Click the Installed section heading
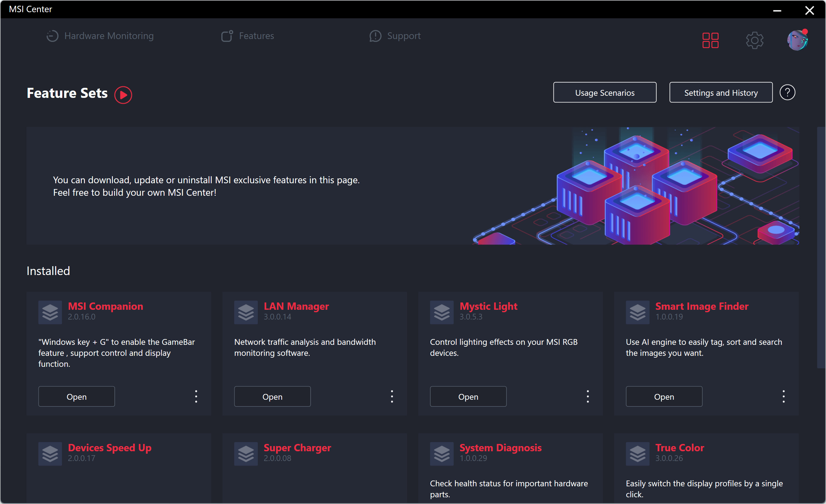 48,270
